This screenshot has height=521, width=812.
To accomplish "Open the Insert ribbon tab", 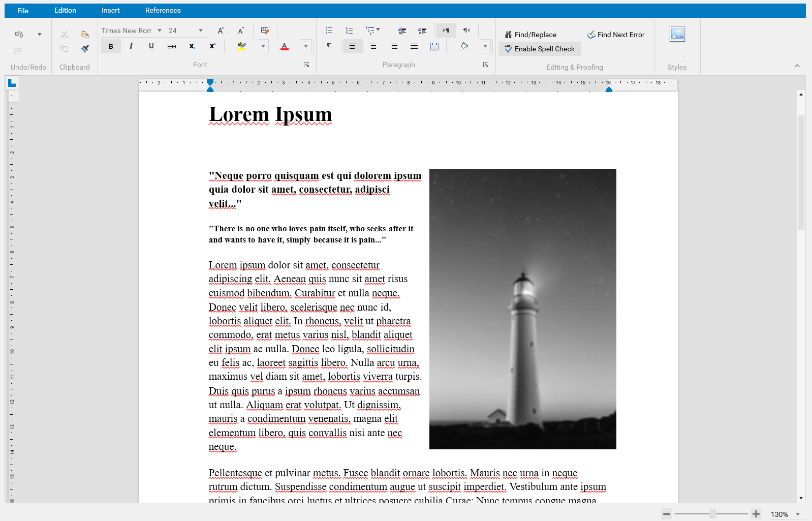I will coord(110,10).
